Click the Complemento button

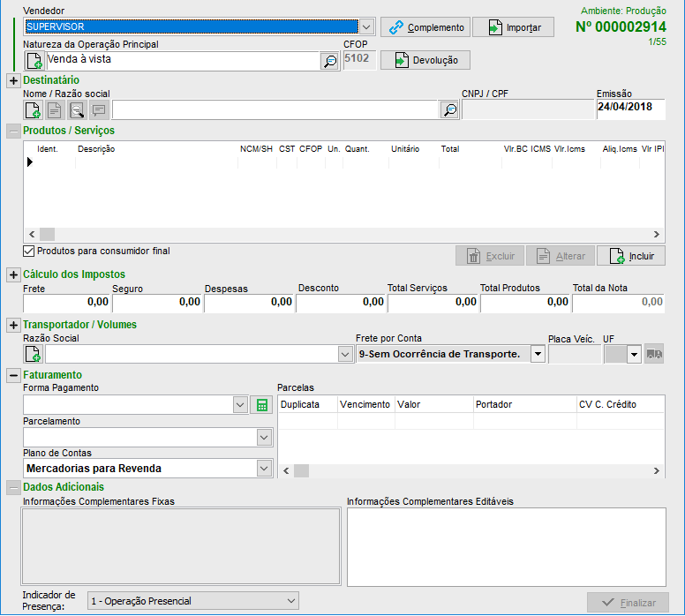pos(425,27)
